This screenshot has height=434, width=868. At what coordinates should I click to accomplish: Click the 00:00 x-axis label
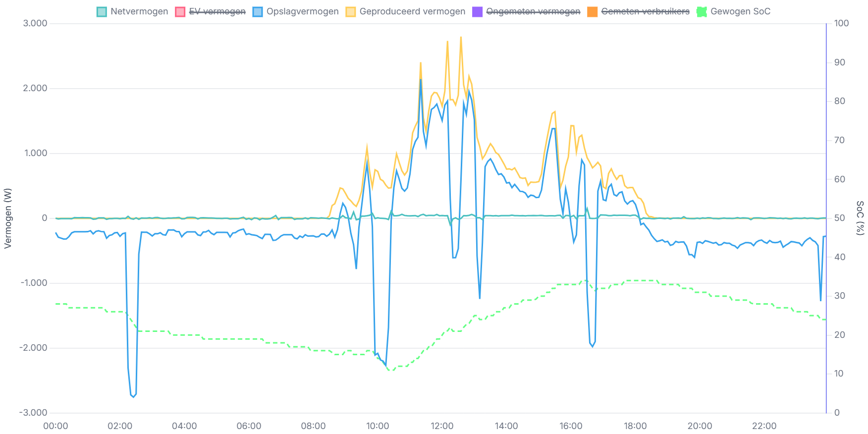coord(55,426)
